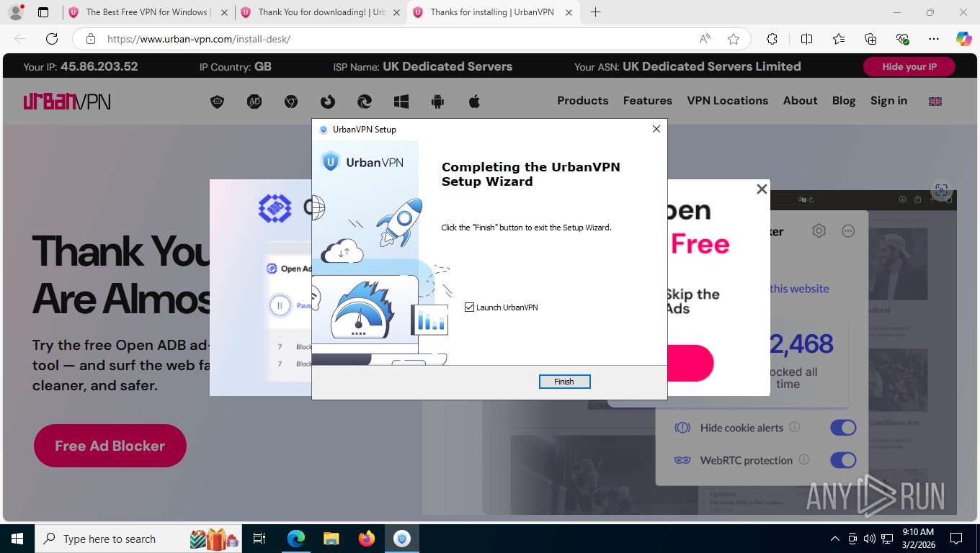Click the Read aloud icon
Screen dimensions: 980x553
[705, 39]
